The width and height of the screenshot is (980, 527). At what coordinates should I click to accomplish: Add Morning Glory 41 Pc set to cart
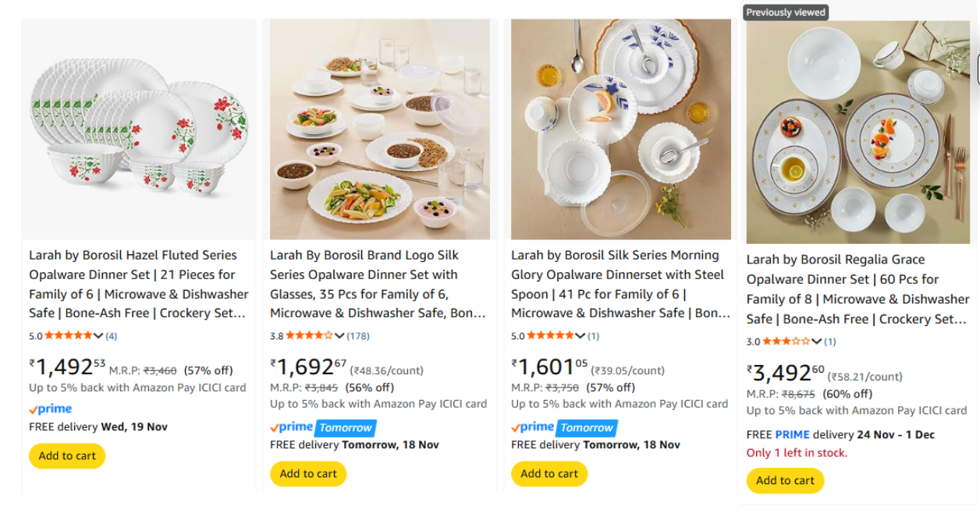point(549,474)
